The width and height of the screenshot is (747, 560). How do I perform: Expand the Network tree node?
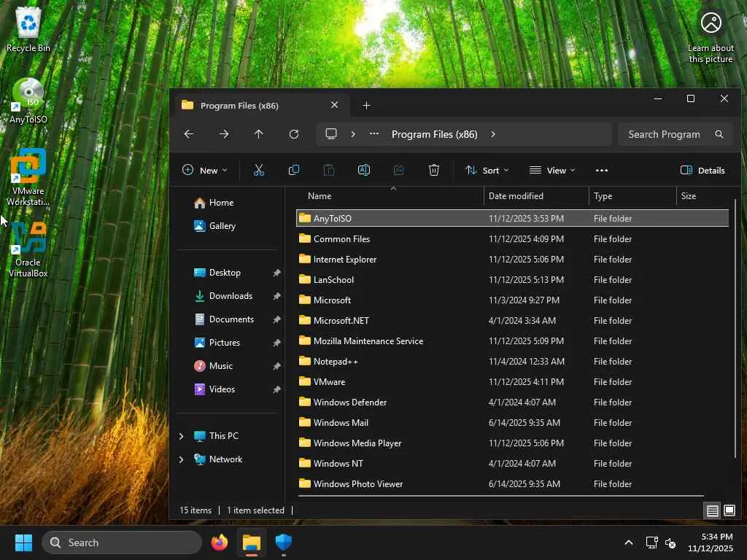click(x=181, y=459)
